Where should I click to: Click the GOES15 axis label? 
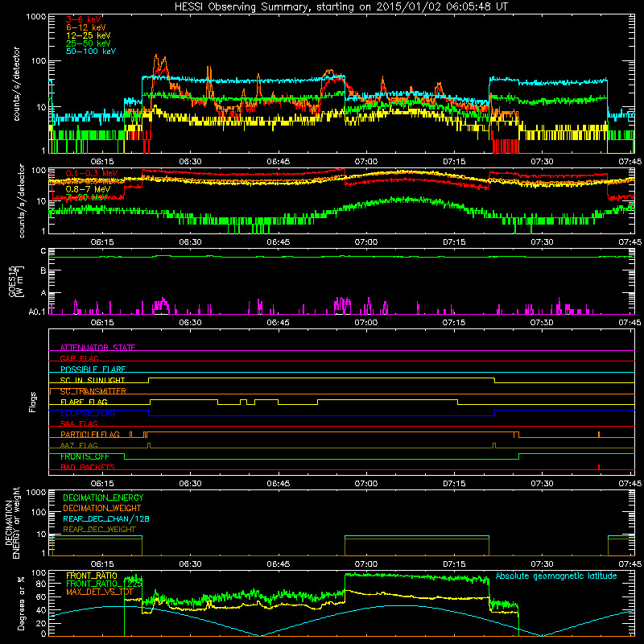pos(14,281)
